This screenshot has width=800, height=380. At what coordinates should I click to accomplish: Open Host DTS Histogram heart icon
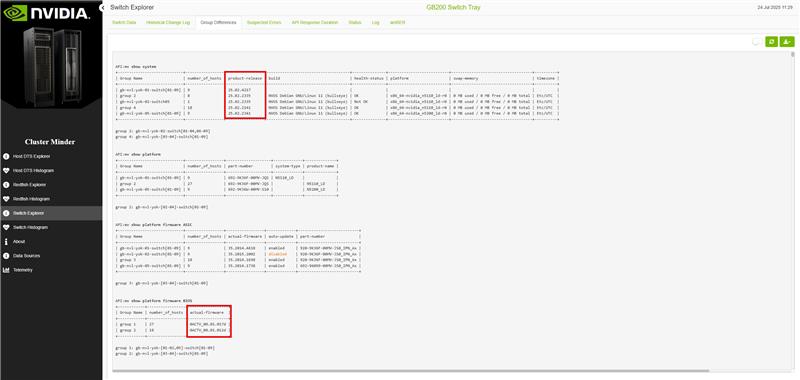point(6,170)
